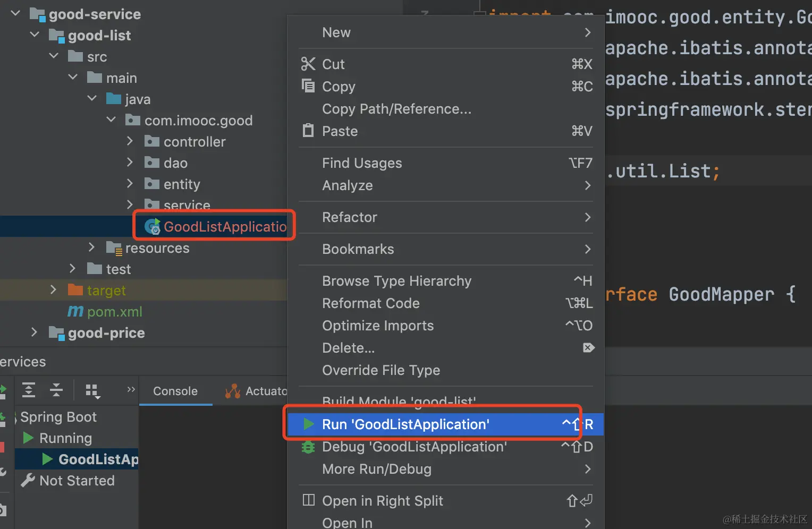Click the Paste clipboard icon
The height and width of the screenshot is (529, 812).
308,130
